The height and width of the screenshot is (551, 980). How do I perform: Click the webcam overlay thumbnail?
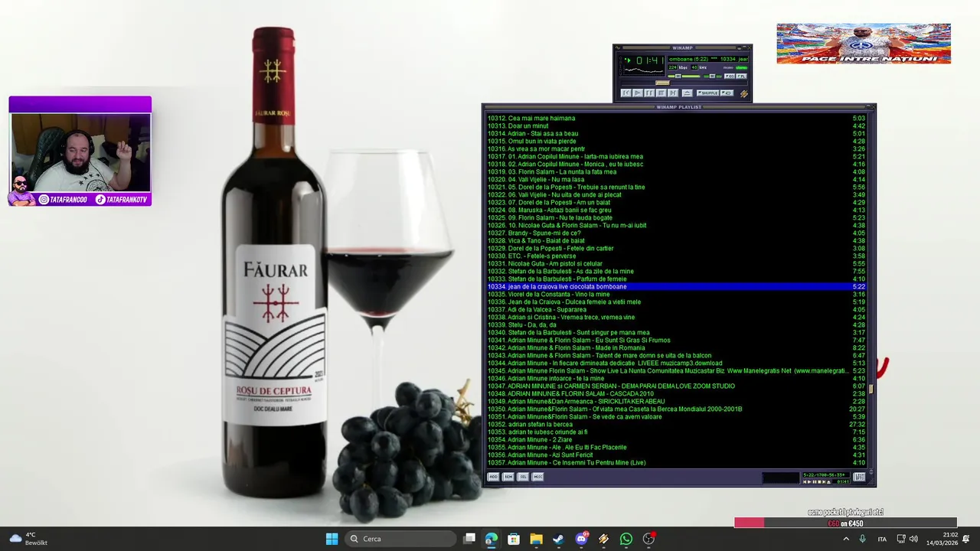coord(80,152)
